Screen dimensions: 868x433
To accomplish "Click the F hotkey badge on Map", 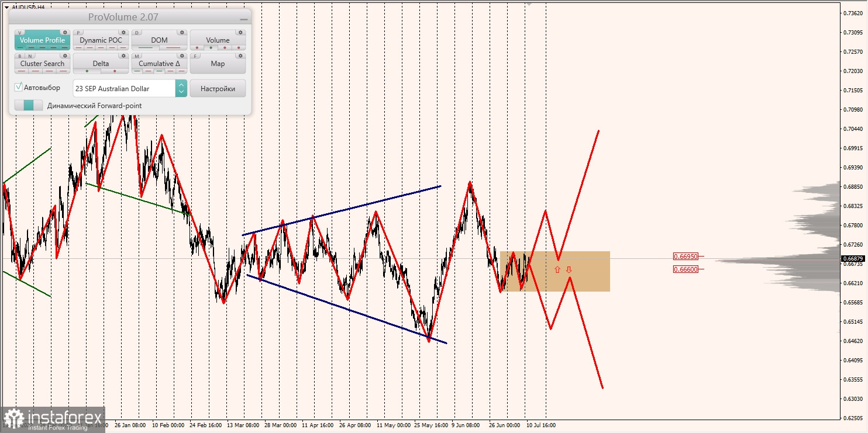I will (195, 56).
